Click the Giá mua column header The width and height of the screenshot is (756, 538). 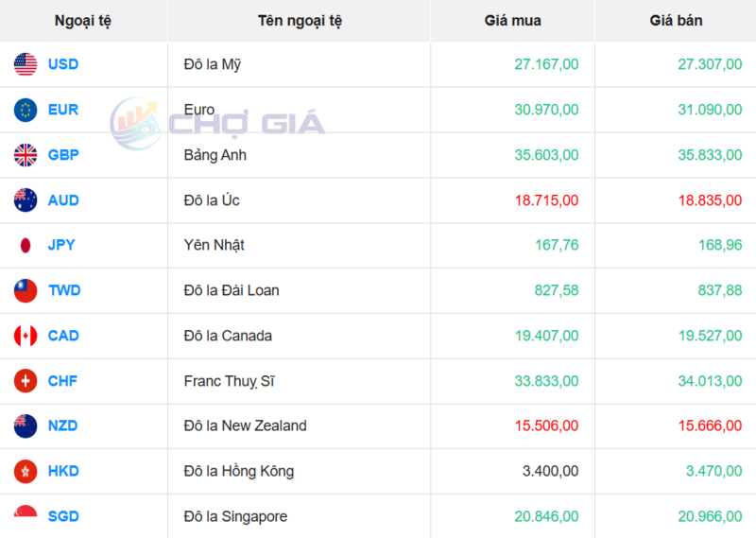[513, 20]
